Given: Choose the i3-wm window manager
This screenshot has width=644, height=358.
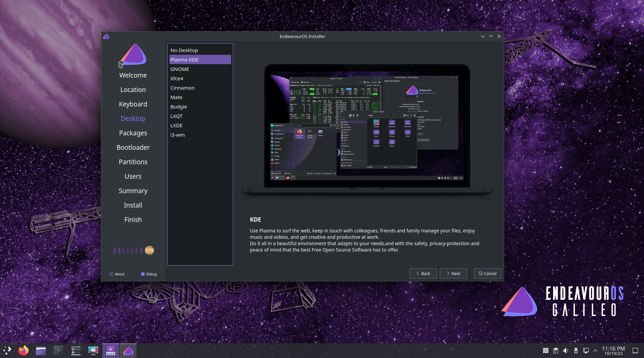Looking at the screenshot, I should tap(200, 135).
